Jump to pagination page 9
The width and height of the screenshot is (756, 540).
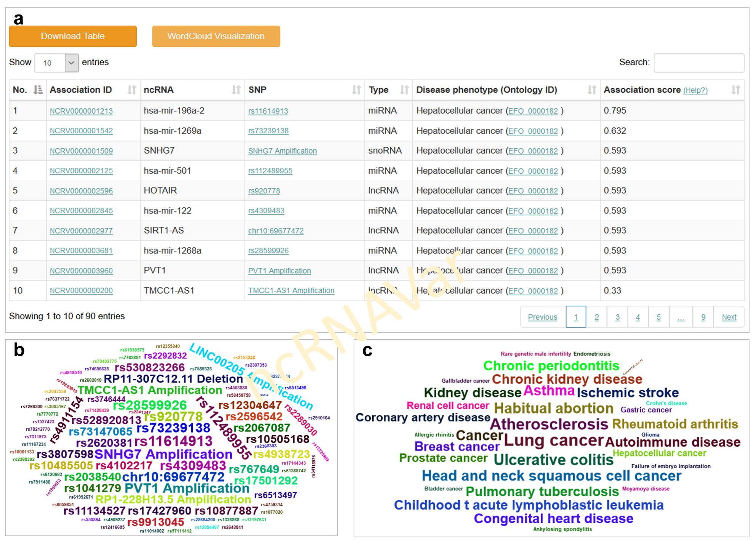(x=703, y=317)
